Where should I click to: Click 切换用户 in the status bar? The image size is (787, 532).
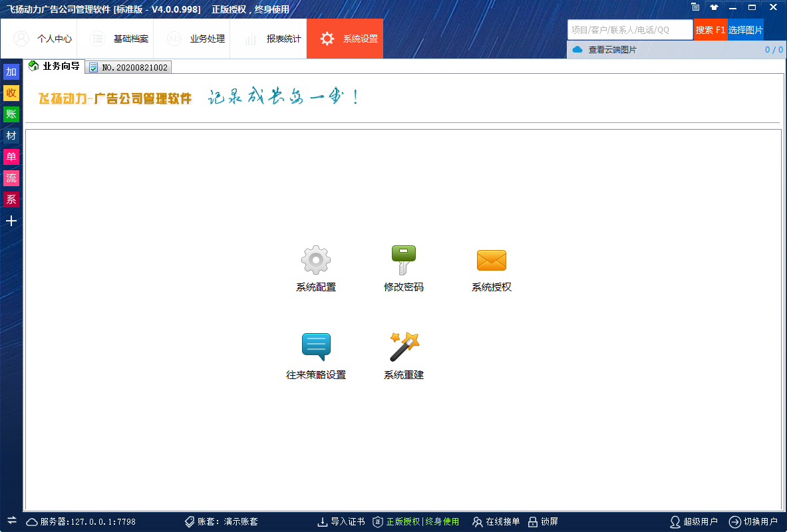click(754, 522)
